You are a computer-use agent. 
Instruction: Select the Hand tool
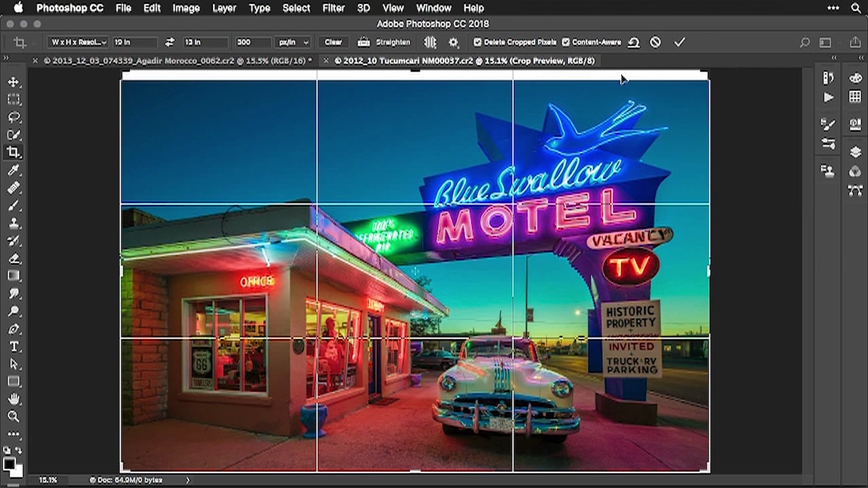point(14,399)
